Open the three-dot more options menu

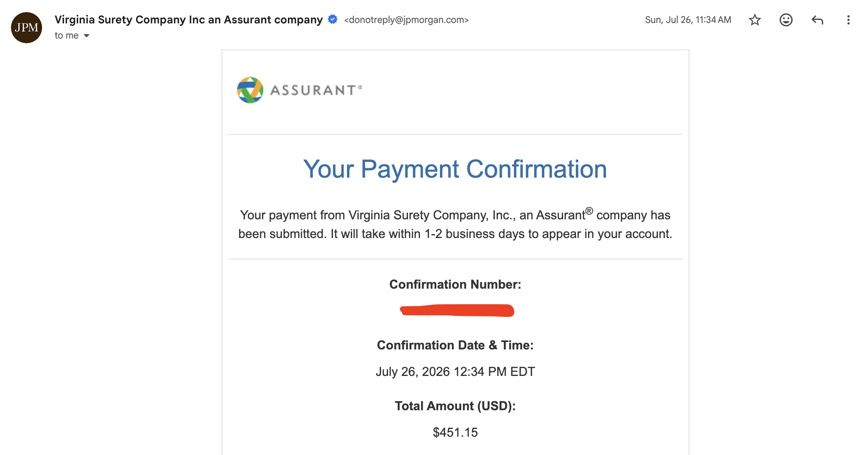pos(848,20)
